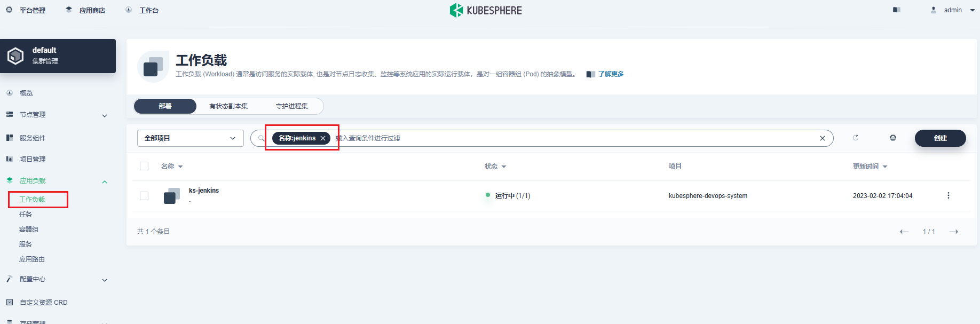Click the ks-jenkins deployment icon
This screenshot has width=980, height=324.
(171, 196)
